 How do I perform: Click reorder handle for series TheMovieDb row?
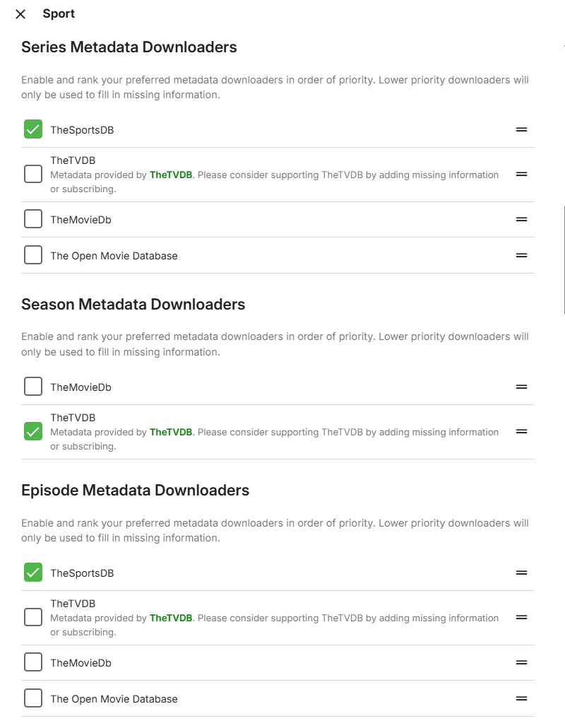[x=521, y=219]
